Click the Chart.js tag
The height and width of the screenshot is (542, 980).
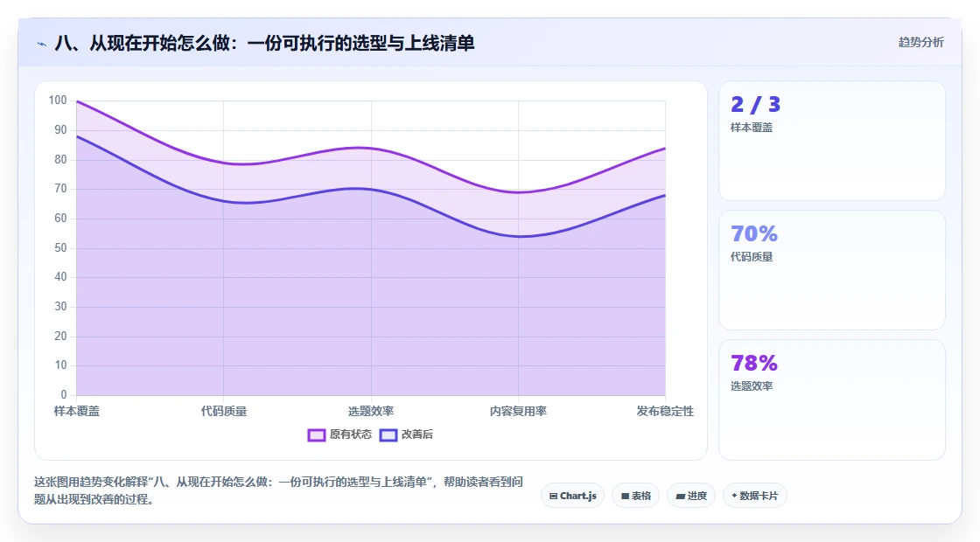572,496
